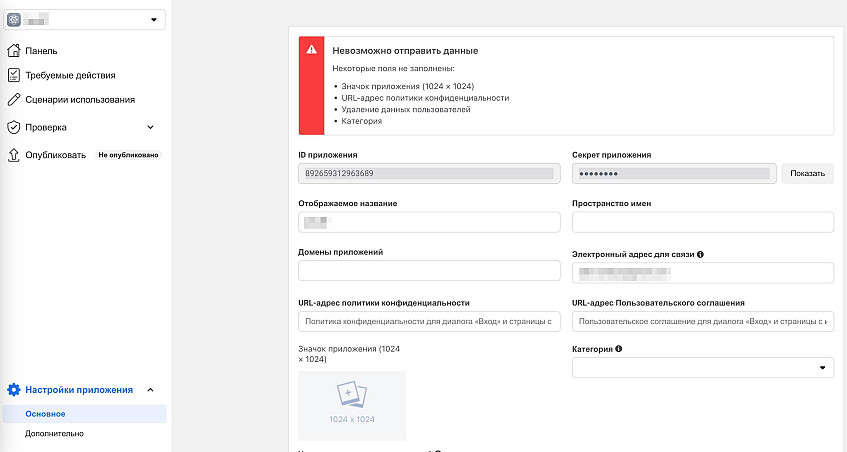
Task: Open the Категория dropdown
Action: pyautogui.click(x=703, y=368)
